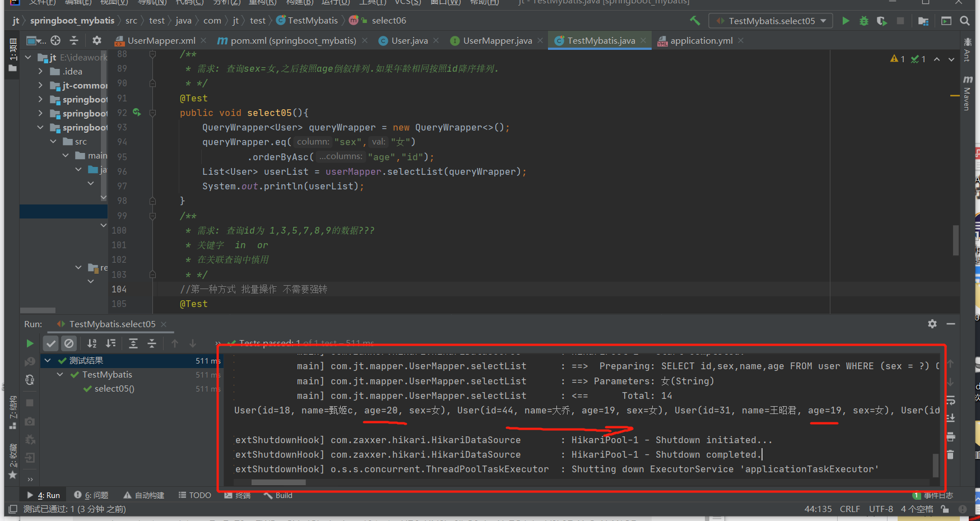Image resolution: width=980 pixels, height=521 pixels.
Task: Toggle soft-wrap icon beside console output
Action: [x=950, y=400]
